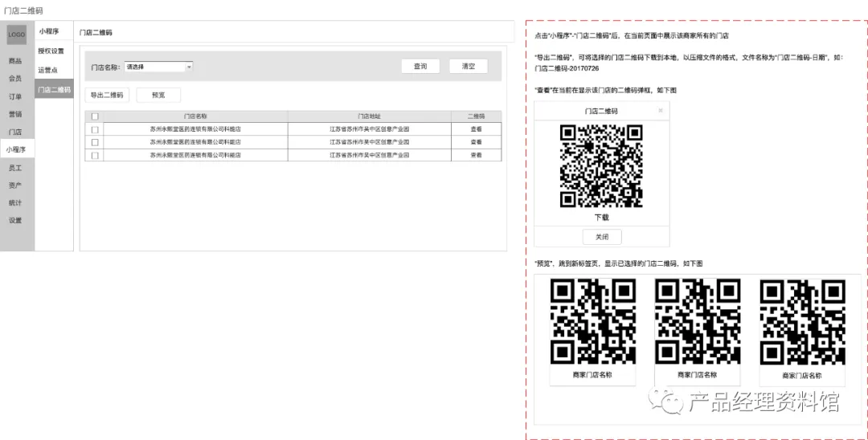Select the 运营点 submenu item

pyautogui.click(x=48, y=70)
